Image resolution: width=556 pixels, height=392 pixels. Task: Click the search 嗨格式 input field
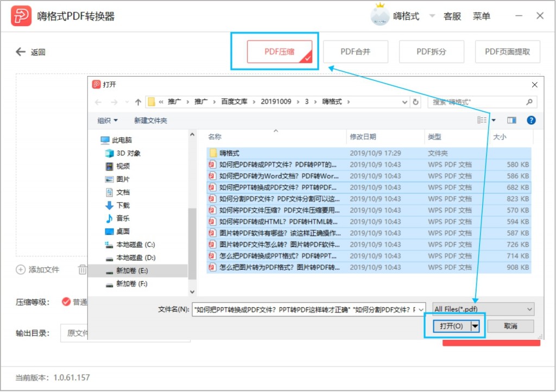pos(477,102)
